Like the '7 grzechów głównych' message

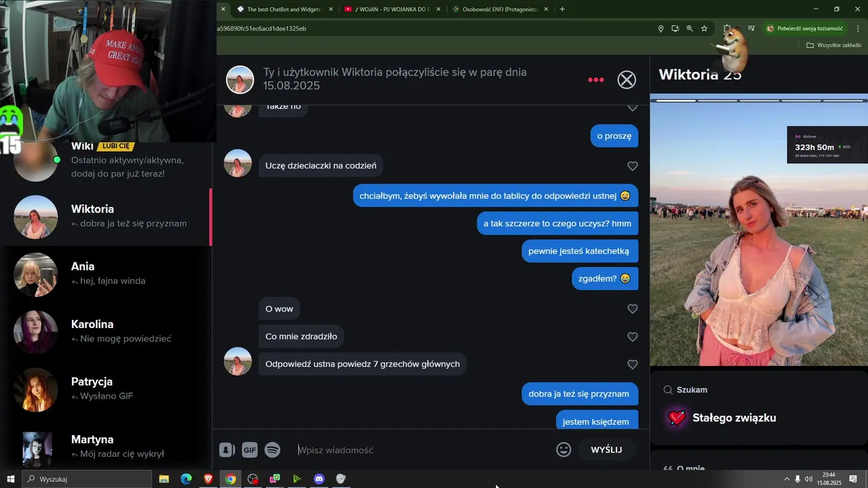click(633, 365)
